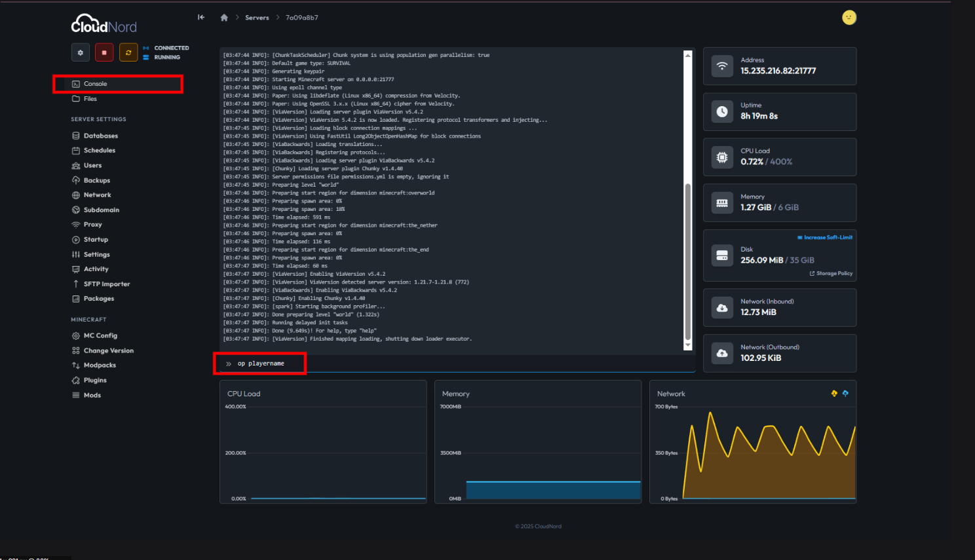Click the disk usage value 256.09 MiB

(x=761, y=260)
